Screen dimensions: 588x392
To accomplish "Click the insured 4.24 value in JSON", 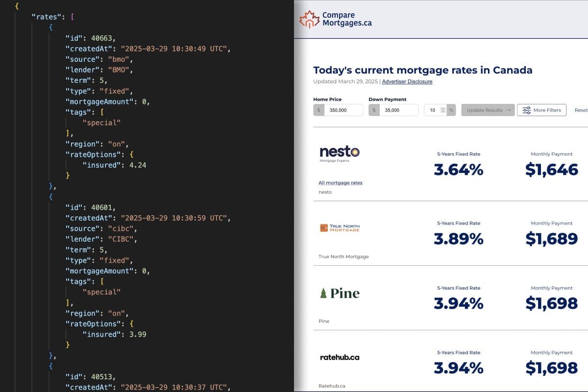I will tap(137, 165).
